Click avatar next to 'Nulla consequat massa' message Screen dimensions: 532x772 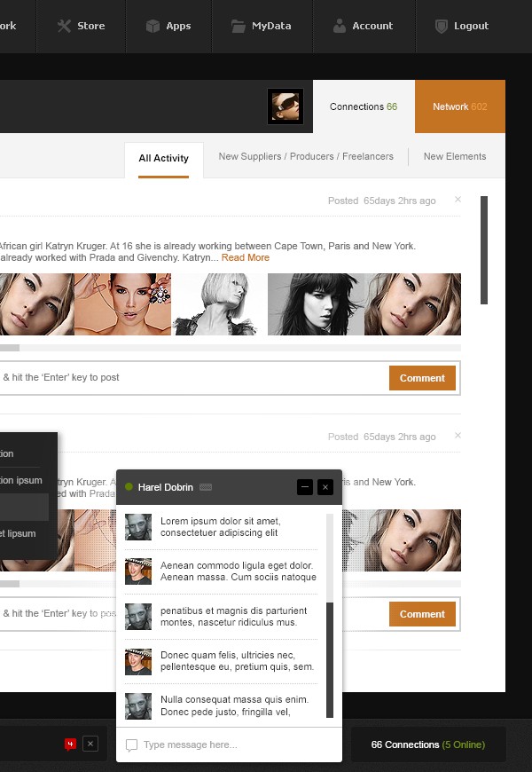[x=138, y=706]
